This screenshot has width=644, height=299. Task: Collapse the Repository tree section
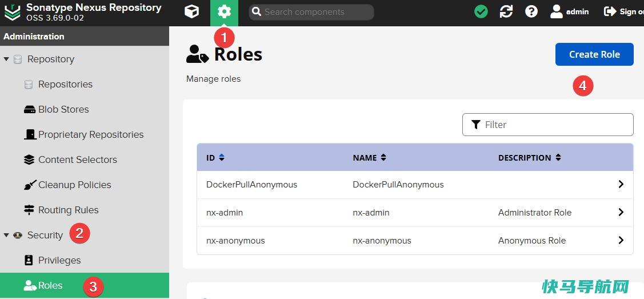(6, 59)
